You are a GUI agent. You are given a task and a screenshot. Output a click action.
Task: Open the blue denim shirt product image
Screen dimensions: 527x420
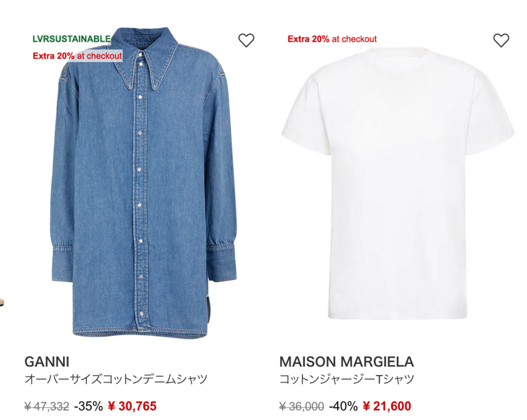(x=144, y=183)
